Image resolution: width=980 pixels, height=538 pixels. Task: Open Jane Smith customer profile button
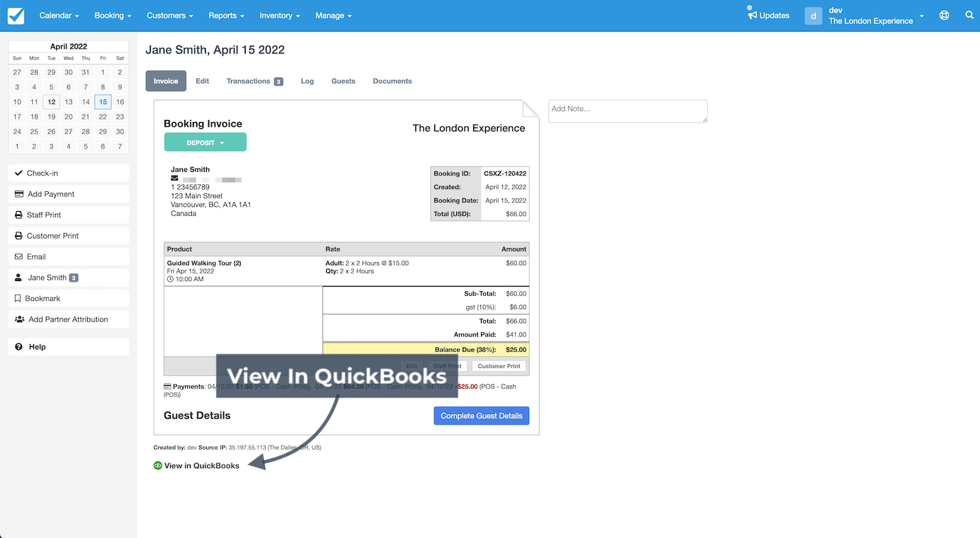tap(69, 278)
